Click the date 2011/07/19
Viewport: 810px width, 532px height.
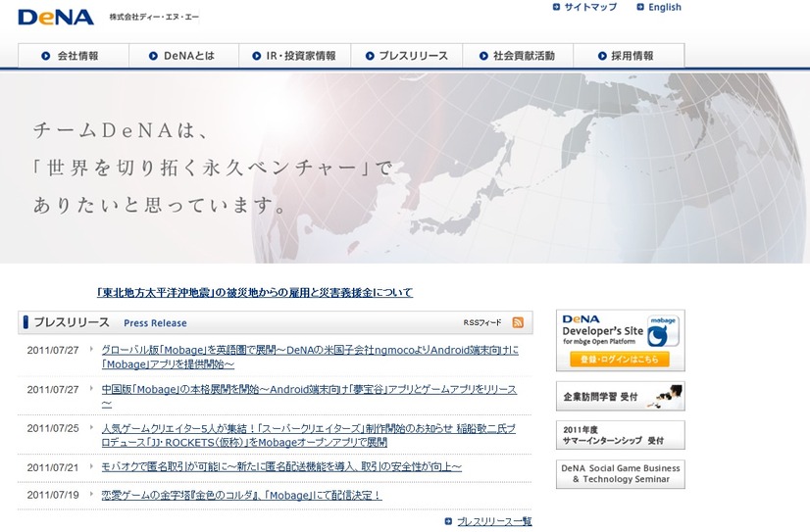pyautogui.click(x=53, y=495)
